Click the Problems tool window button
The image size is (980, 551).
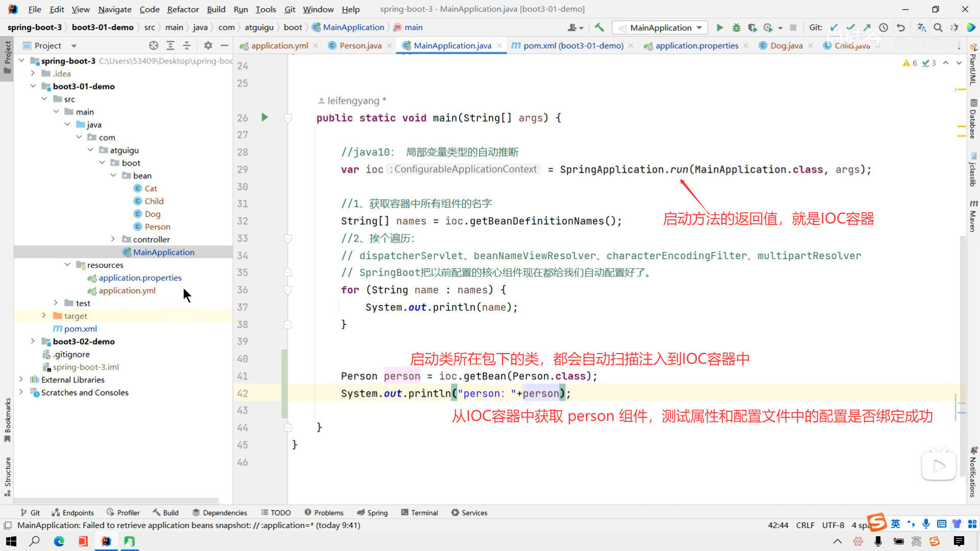click(324, 513)
